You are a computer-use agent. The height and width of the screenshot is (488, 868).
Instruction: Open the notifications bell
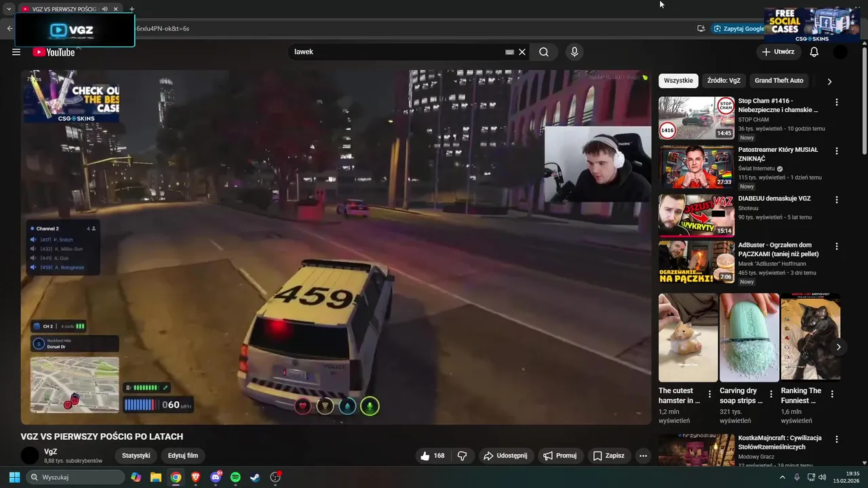(814, 52)
